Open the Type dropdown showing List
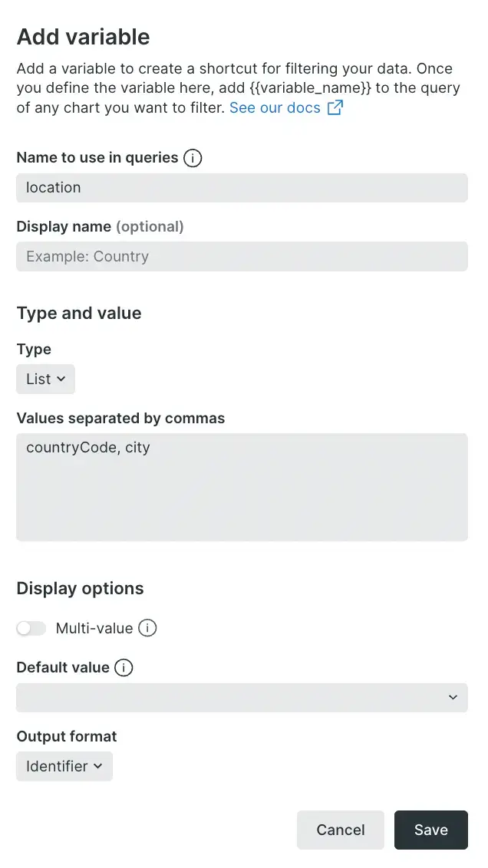The image size is (488, 868). 45,380
